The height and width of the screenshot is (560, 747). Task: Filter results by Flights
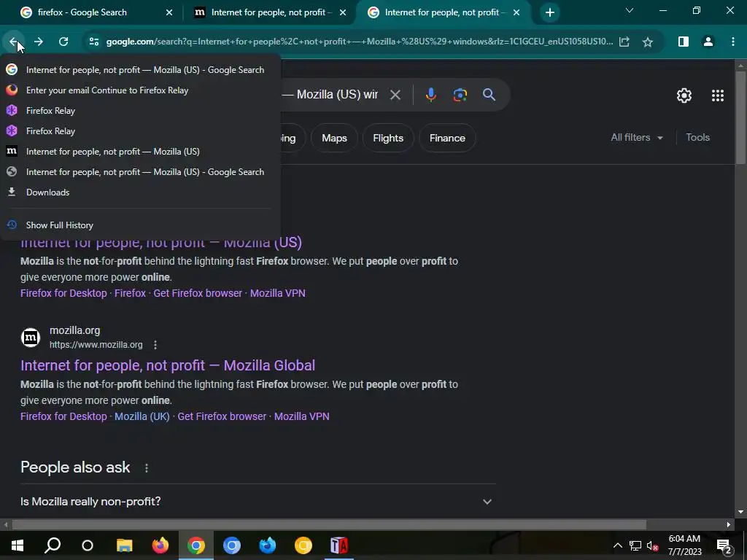click(x=388, y=138)
